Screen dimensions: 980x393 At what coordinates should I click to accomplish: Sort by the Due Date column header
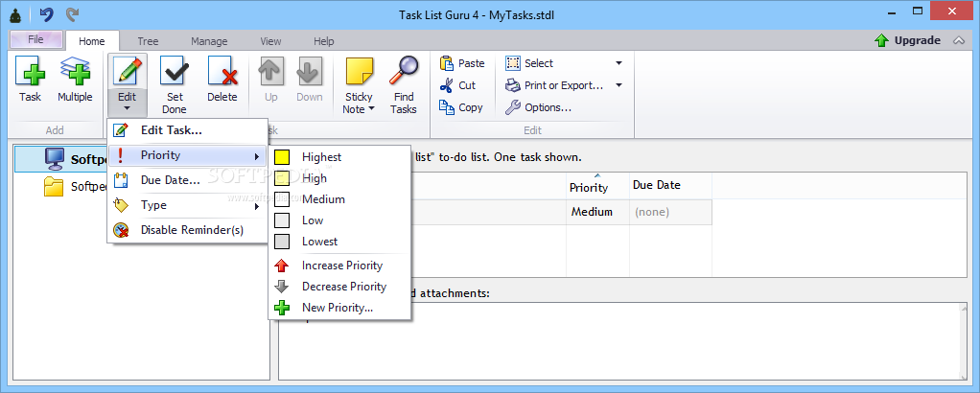click(670, 186)
